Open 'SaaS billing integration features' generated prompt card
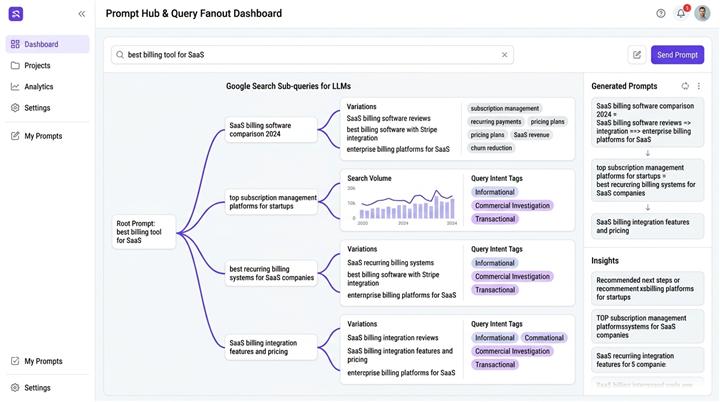The height and width of the screenshot is (402, 720). 647,226
